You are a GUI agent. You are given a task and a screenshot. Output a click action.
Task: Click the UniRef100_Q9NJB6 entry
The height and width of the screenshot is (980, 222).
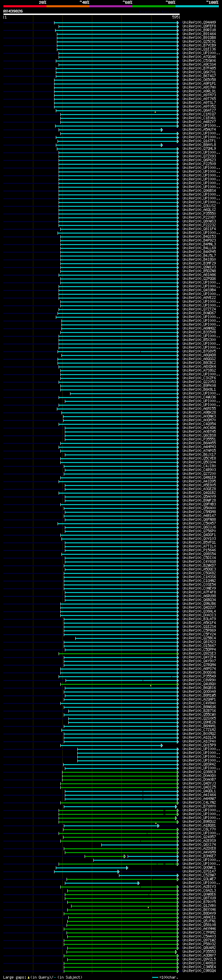[199, 604]
